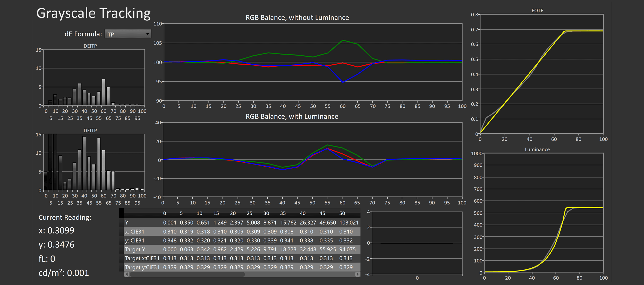644x285 pixels.
Task: Click the dE Formula dropdown arrow
Action: 147,34
